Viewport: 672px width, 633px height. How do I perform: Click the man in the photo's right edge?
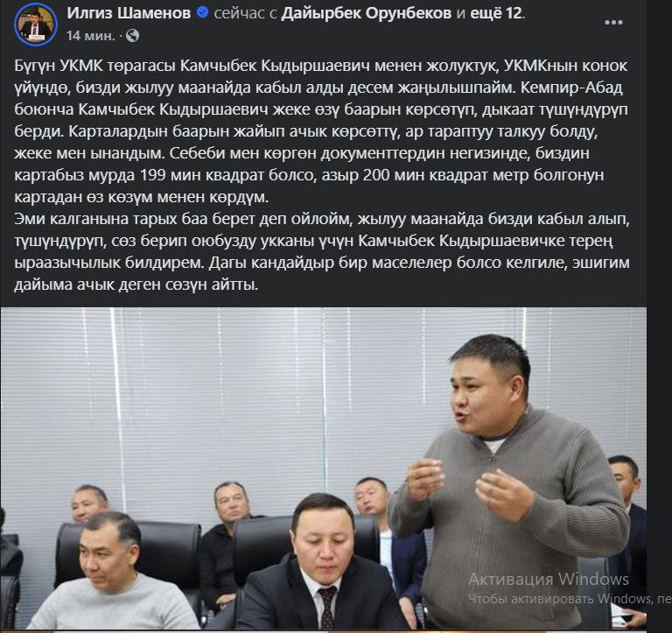click(627, 527)
